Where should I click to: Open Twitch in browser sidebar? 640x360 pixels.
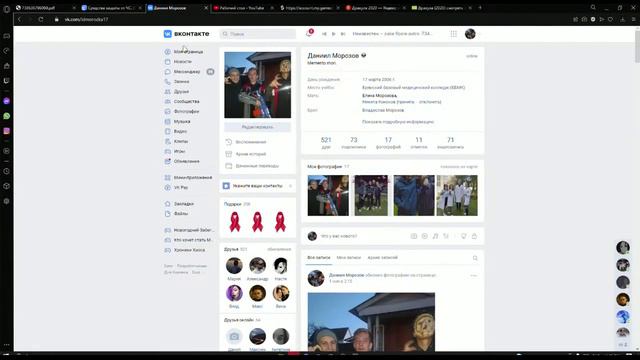7,80
